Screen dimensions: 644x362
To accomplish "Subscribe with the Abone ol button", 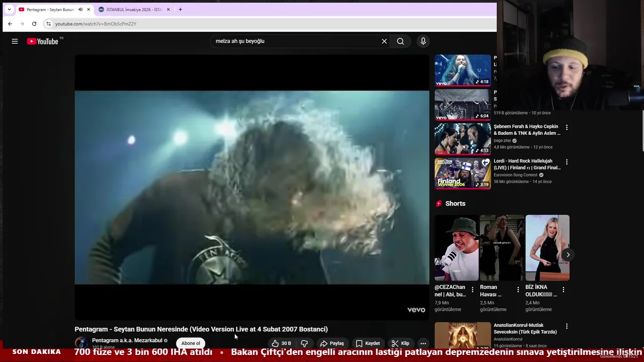I will [191, 343].
